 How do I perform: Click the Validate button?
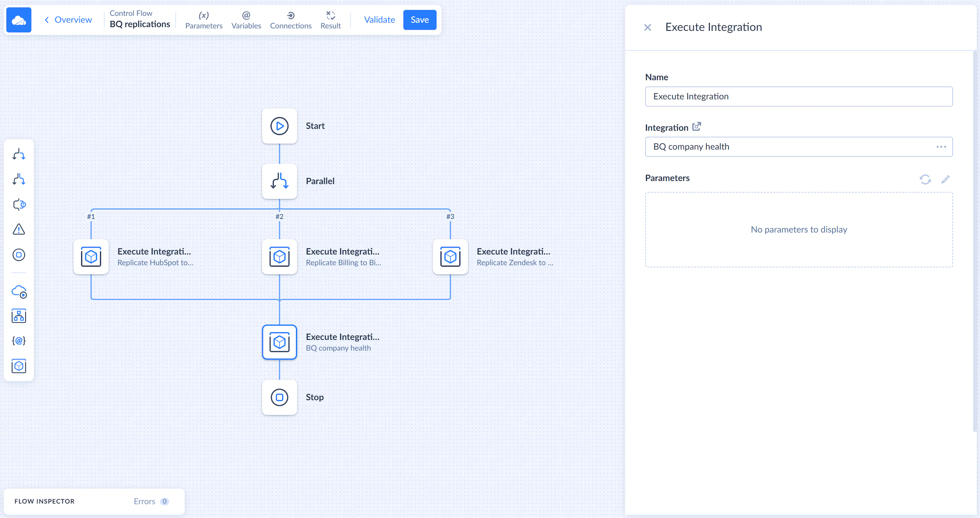[x=379, y=20]
